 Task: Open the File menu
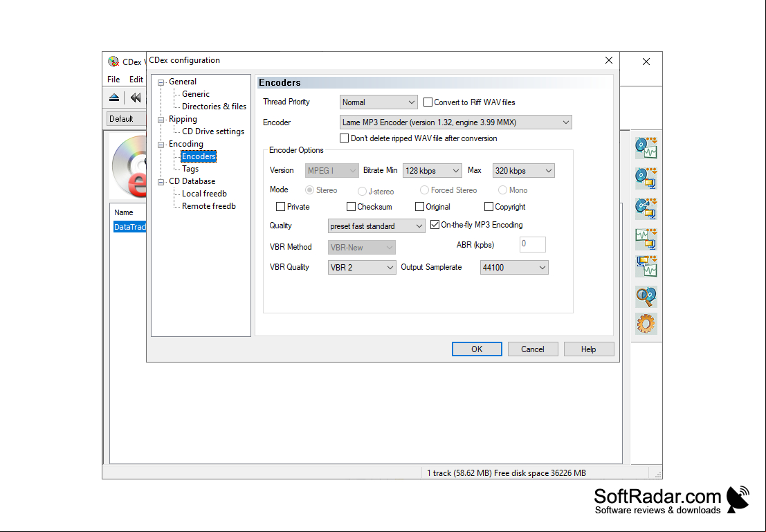(x=113, y=79)
